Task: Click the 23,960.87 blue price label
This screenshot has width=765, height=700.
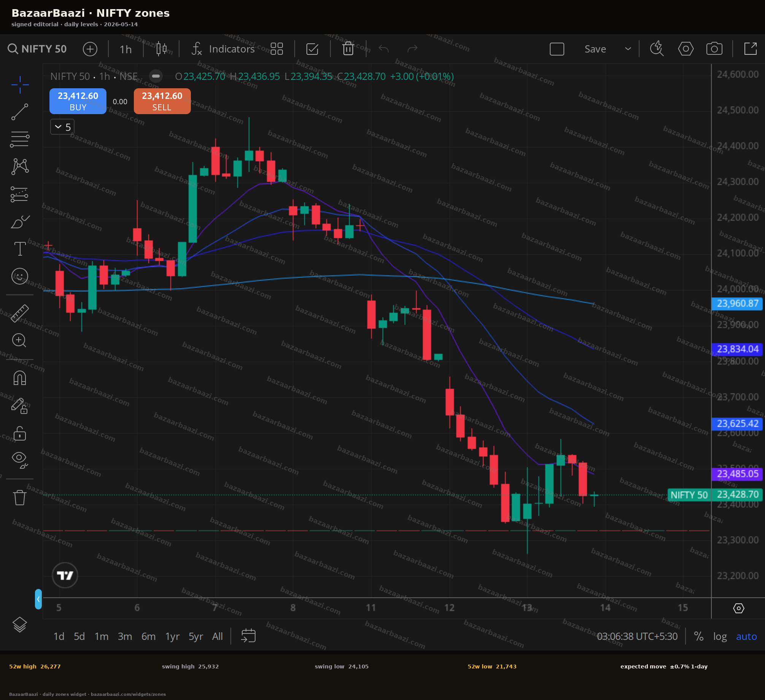Action: tap(737, 304)
